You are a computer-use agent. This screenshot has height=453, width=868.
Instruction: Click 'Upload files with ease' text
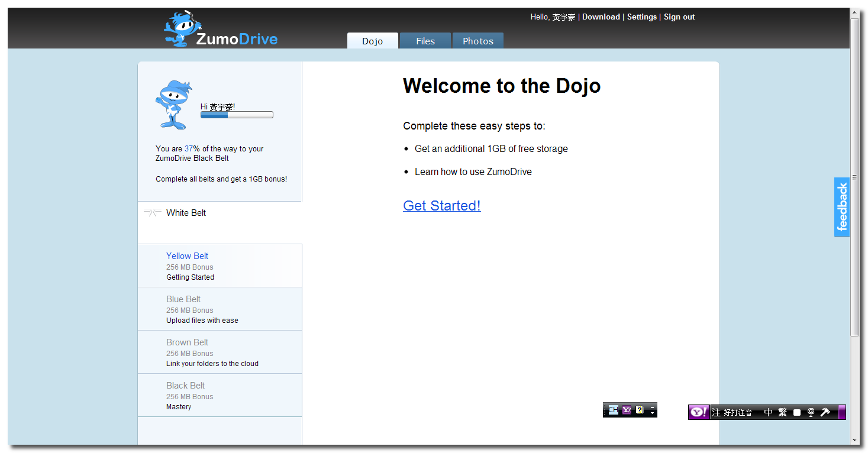point(202,320)
